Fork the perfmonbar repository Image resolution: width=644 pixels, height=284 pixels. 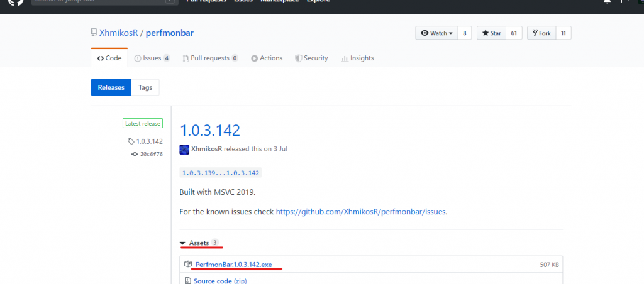(541, 33)
